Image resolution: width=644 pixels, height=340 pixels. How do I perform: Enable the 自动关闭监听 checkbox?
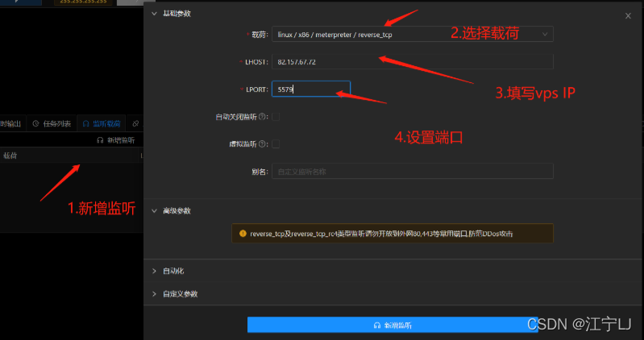click(276, 117)
